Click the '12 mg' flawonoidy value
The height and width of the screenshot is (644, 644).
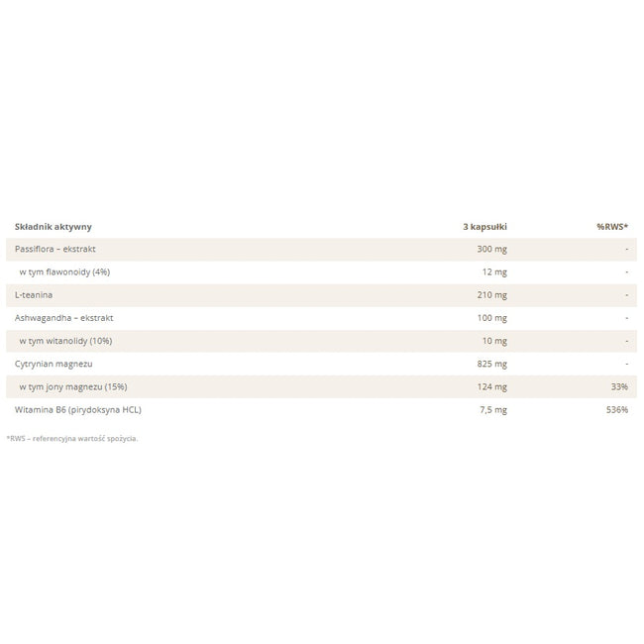pos(494,271)
